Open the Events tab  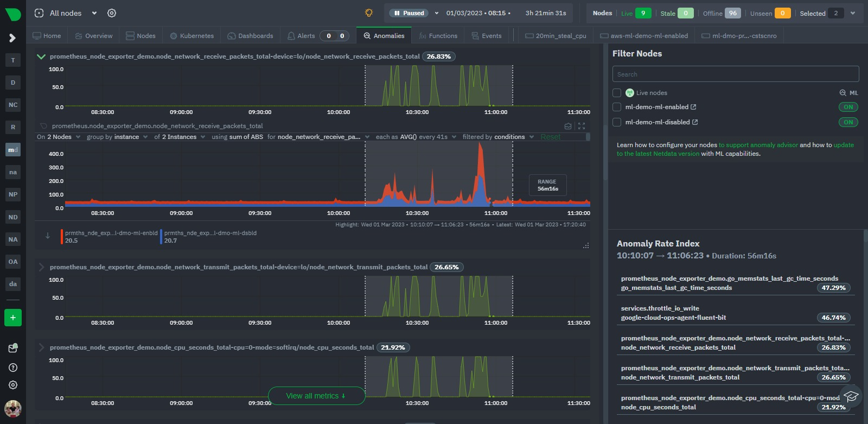[x=486, y=36]
